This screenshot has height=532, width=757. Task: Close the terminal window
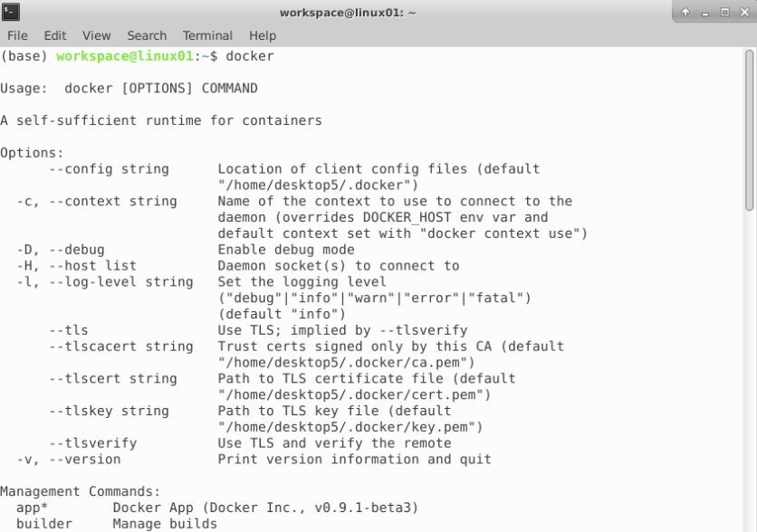coord(743,13)
